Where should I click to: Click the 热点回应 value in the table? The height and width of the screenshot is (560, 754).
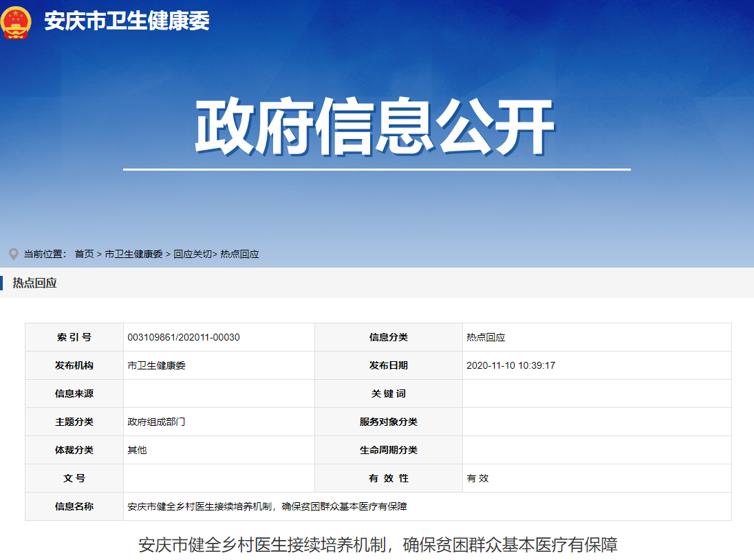tap(486, 337)
